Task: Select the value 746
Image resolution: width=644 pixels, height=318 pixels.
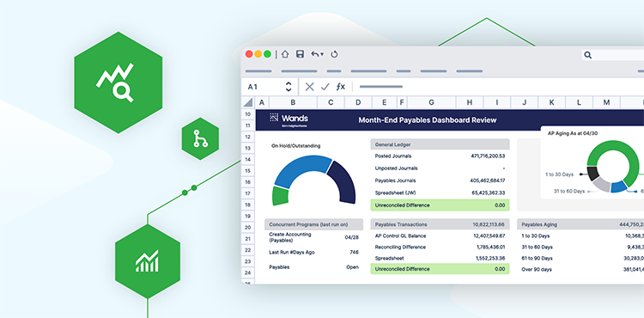Action: tap(354, 253)
